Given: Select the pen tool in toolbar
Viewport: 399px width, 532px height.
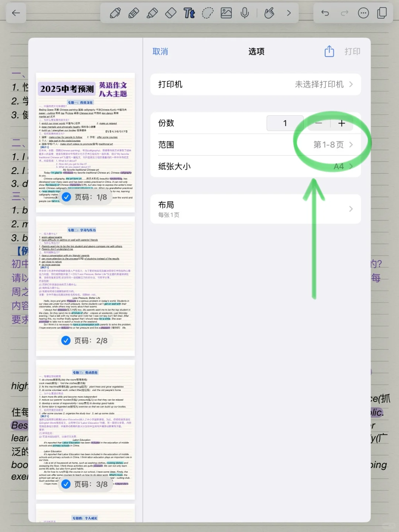Looking at the screenshot, I should [115, 13].
